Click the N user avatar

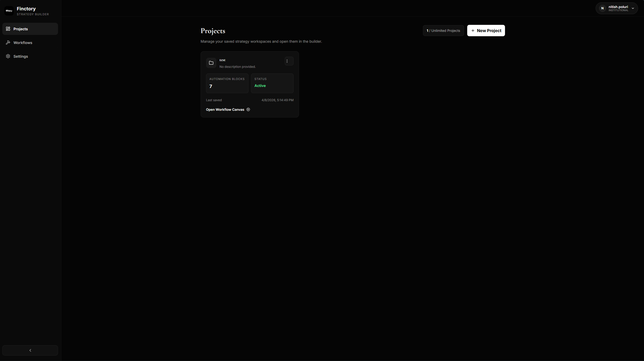(602, 8)
